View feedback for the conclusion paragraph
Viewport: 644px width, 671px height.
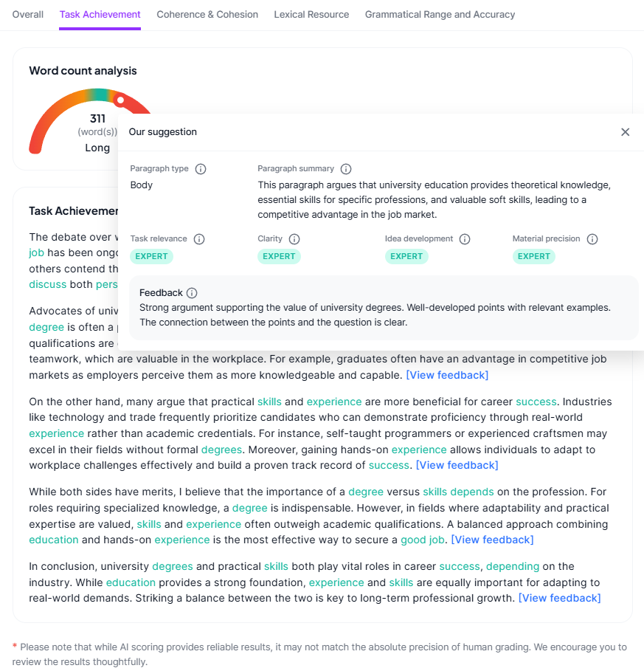(560, 598)
